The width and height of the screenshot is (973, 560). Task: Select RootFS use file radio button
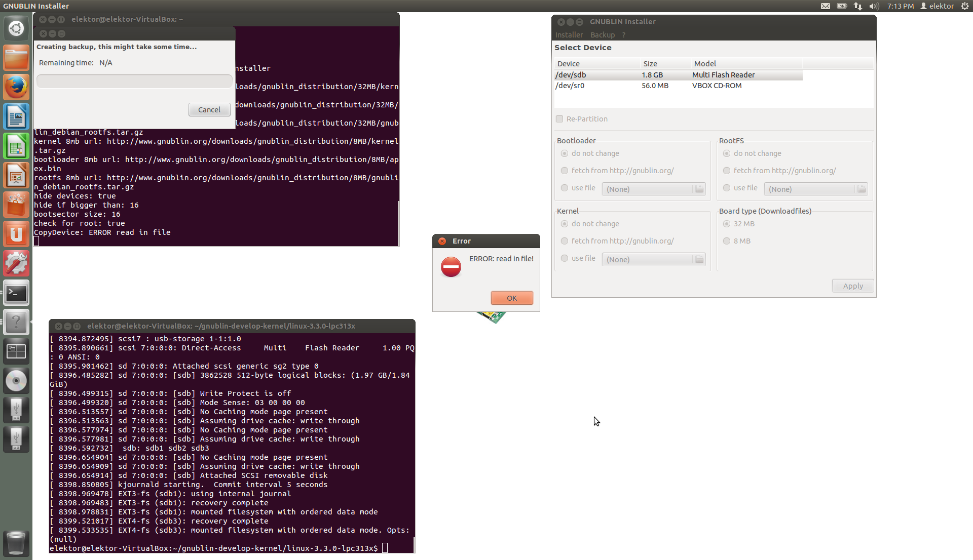pyautogui.click(x=727, y=188)
